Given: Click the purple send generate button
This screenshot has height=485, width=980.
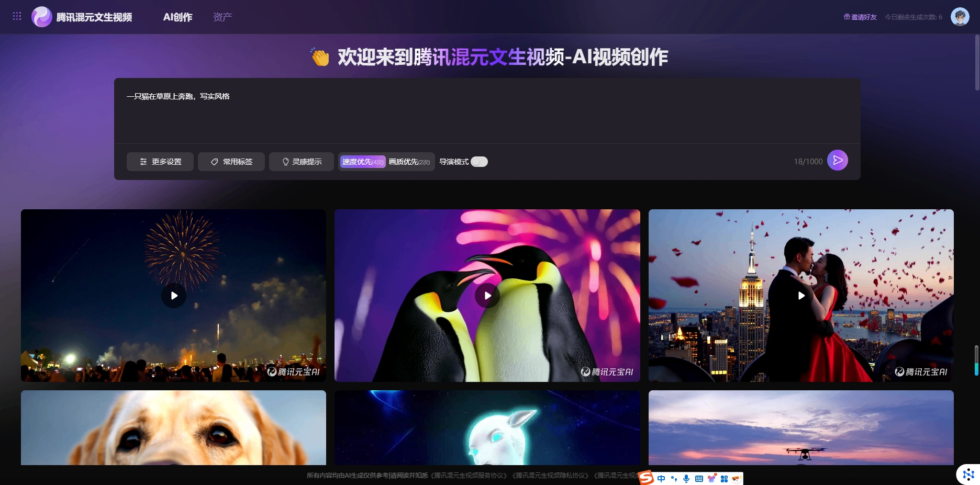Looking at the screenshot, I should point(838,160).
